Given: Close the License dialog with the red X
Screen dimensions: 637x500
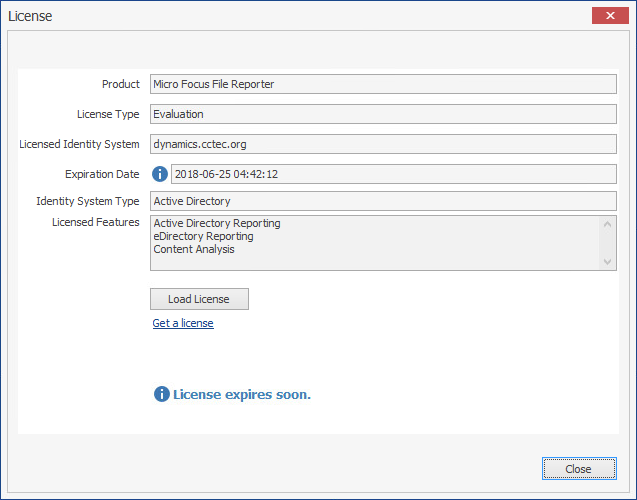Looking at the screenshot, I should (611, 15).
